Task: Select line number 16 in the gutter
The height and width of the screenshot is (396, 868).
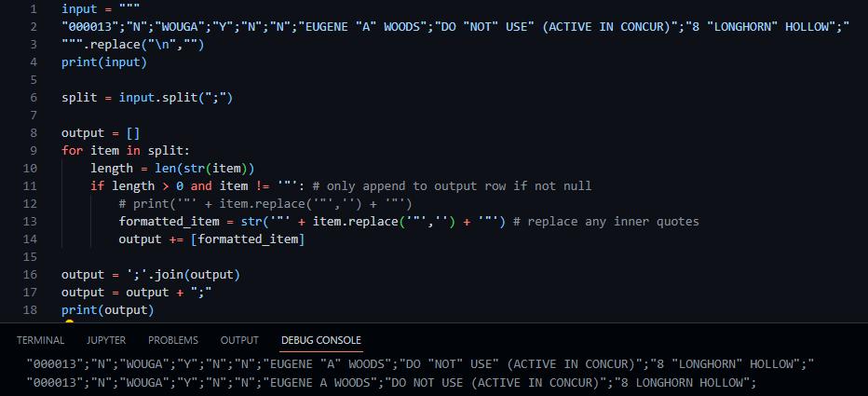Action: (31, 275)
